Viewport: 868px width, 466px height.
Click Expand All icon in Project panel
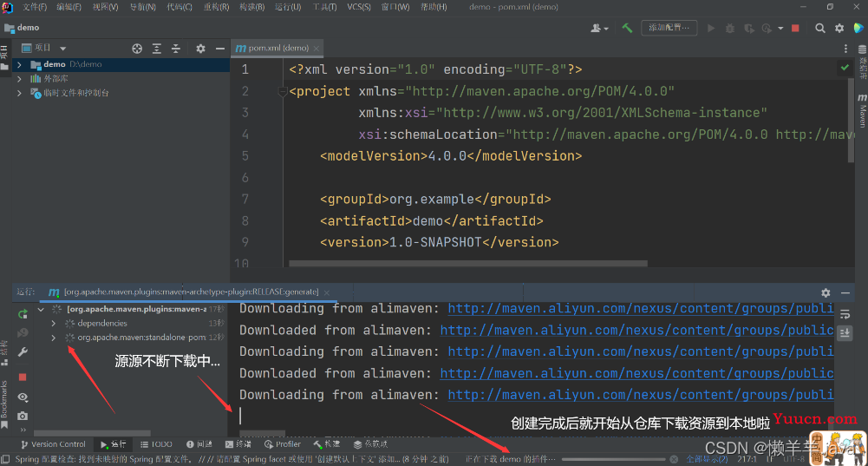(157, 49)
